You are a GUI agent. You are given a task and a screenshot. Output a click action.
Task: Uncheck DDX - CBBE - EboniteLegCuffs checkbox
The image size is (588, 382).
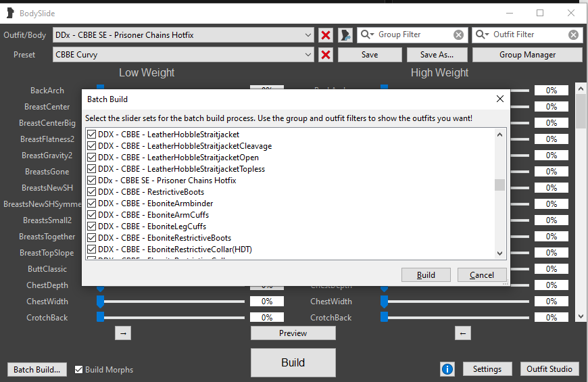91,226
